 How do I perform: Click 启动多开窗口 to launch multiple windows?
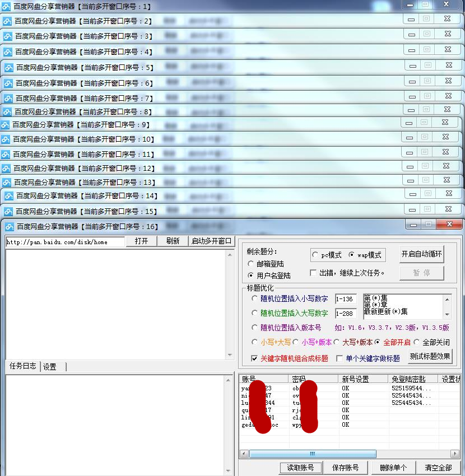click(x=212, y=242)
